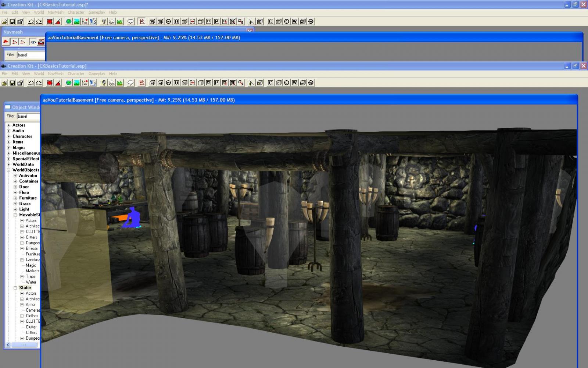Viewport: 588px width, 368px height.
Task: Open Character menu in back Creation Kit window
Action: coord(76,12)
